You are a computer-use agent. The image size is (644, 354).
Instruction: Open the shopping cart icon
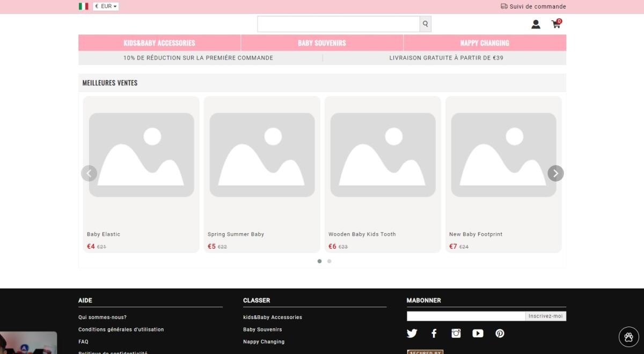point(555,25)
